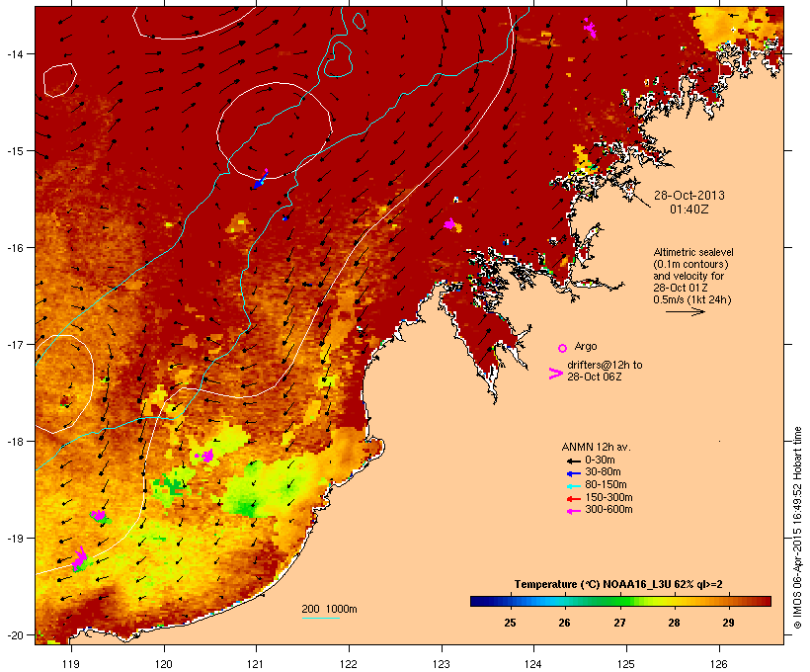Image resolution: width=810 pixels, height=672 pixels.
Task: Click the '300-600m' depth label
Action: [608, 510]
